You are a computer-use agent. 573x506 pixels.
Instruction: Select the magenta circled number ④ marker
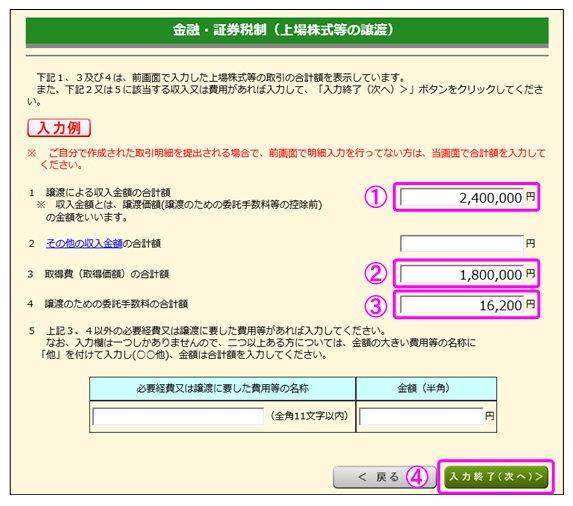point(417,477)
